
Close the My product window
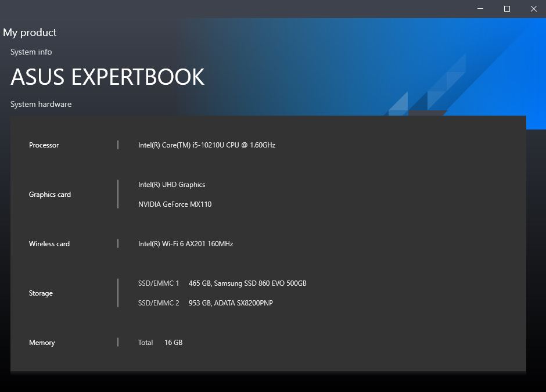point(533,9)
